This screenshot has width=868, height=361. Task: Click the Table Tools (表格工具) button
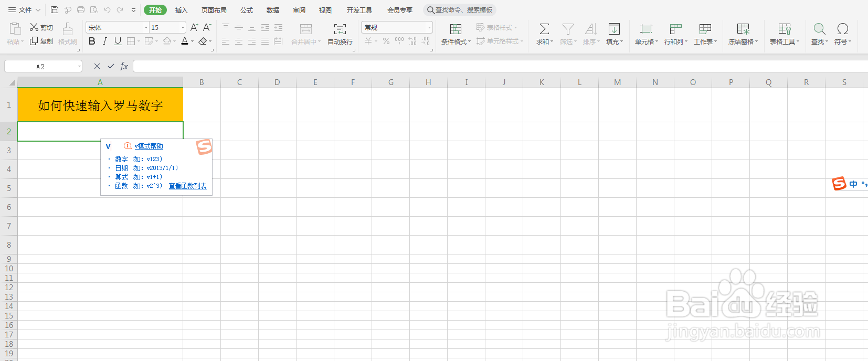pos(785,34)
